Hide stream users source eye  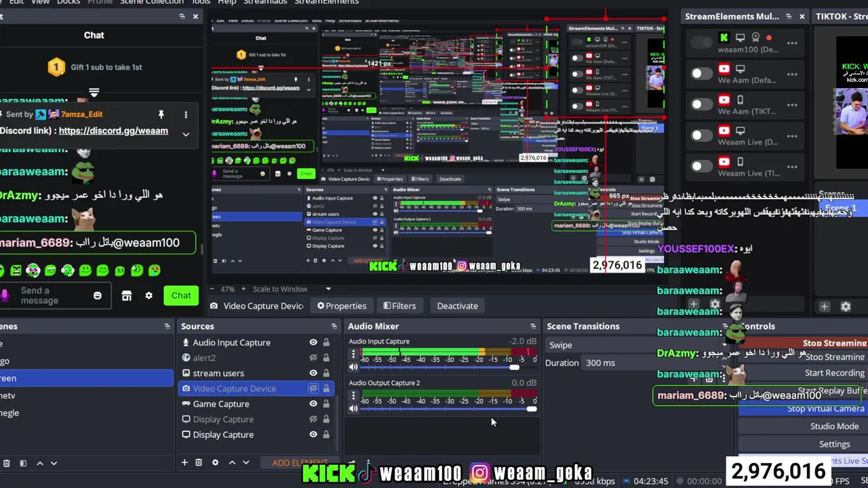(313, 373)
